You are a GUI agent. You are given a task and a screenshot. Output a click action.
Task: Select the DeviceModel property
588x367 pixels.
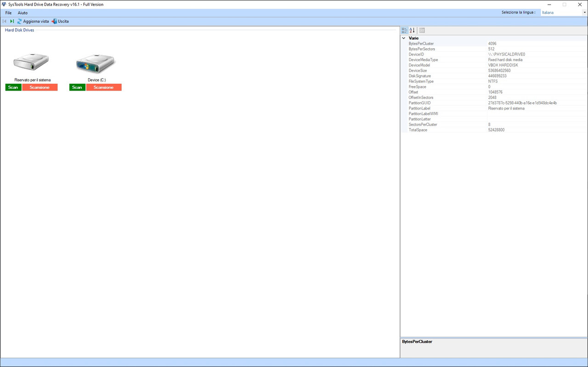pos(420,65)
